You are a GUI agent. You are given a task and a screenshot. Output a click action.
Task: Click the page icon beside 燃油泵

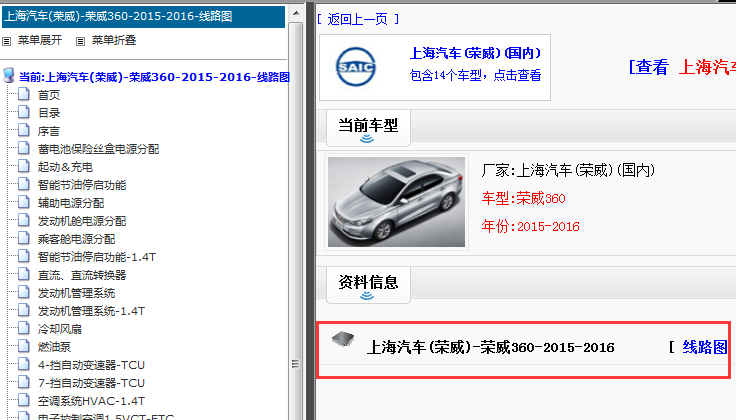tap(23, 346)
